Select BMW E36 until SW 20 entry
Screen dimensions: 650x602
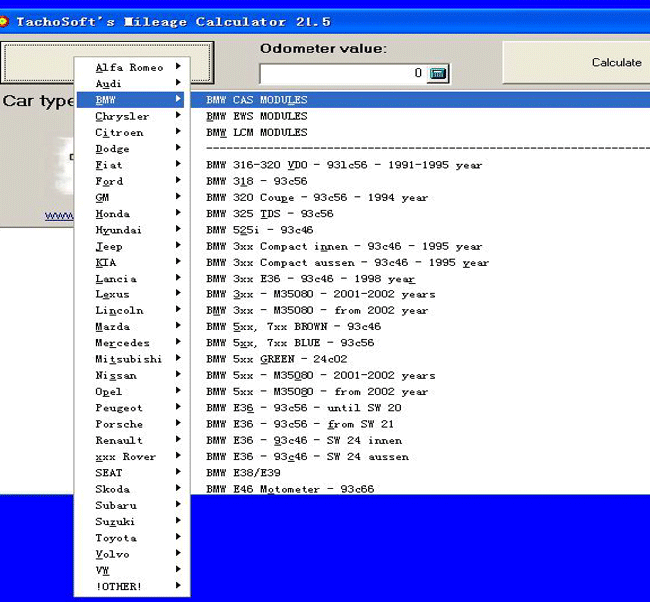click(x=420, y=408)
